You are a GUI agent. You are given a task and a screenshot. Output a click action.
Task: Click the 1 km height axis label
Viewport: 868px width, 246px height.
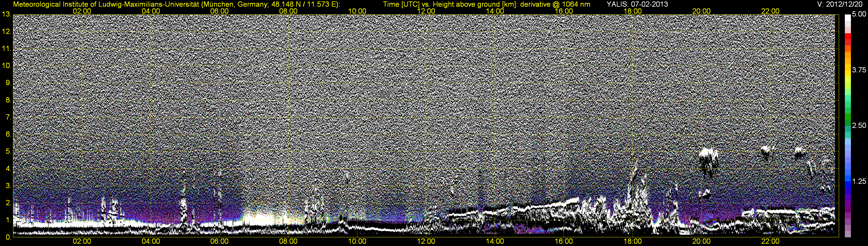pos(8,220)
